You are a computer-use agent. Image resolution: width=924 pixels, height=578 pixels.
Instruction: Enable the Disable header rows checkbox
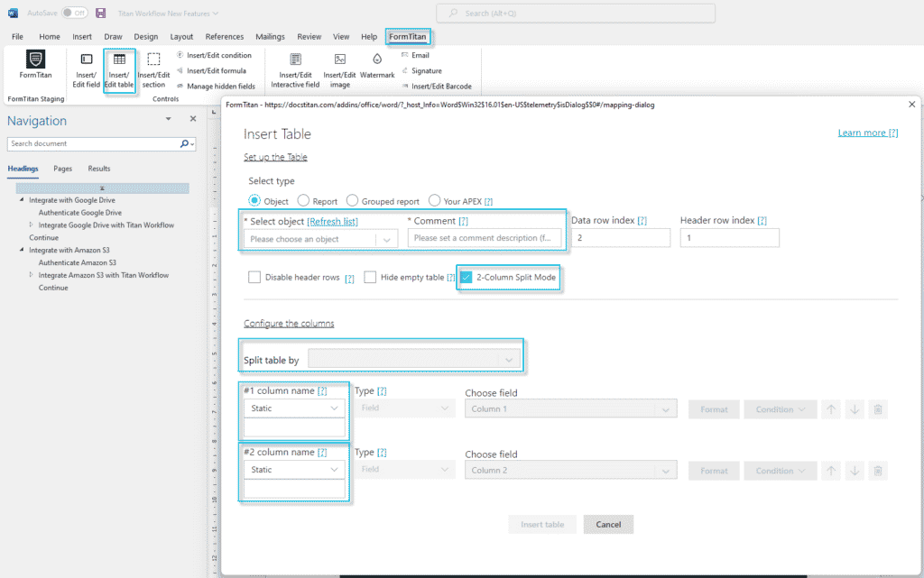coord(254,278)
